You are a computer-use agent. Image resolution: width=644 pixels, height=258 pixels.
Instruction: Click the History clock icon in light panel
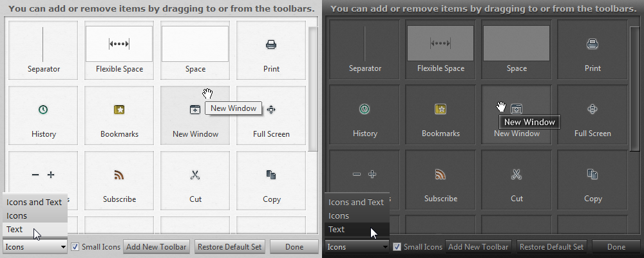tap(43, 110)
